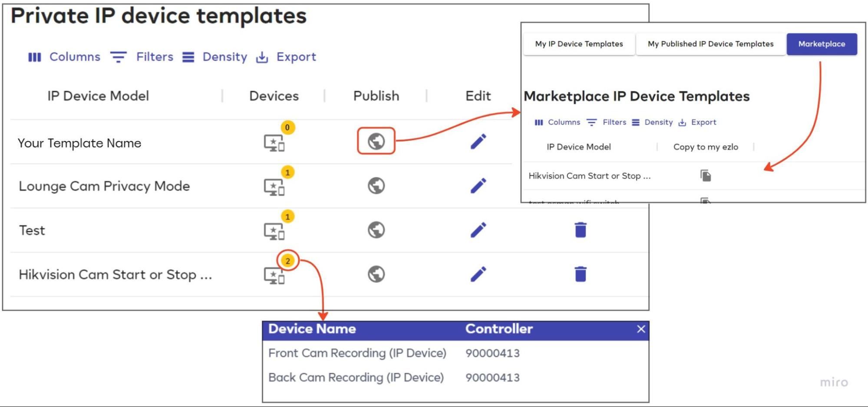Sort by IP Device Model column header
The image size is (868, 407).
[98, 96]
